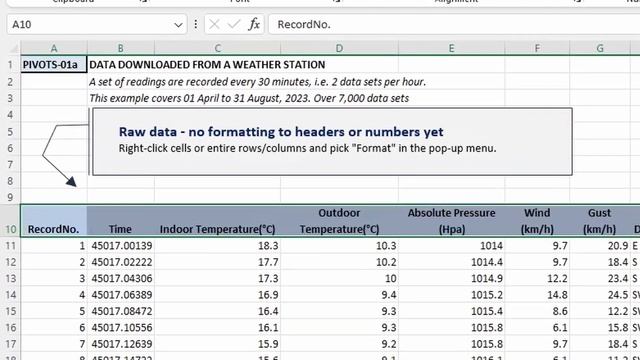
Task: Click time value 45017.08472
Action: pyautogui.click(x=121, y=311)
